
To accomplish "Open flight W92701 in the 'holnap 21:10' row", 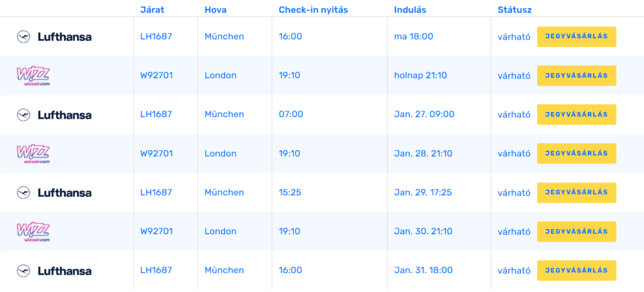I will (x=157, y=76).
